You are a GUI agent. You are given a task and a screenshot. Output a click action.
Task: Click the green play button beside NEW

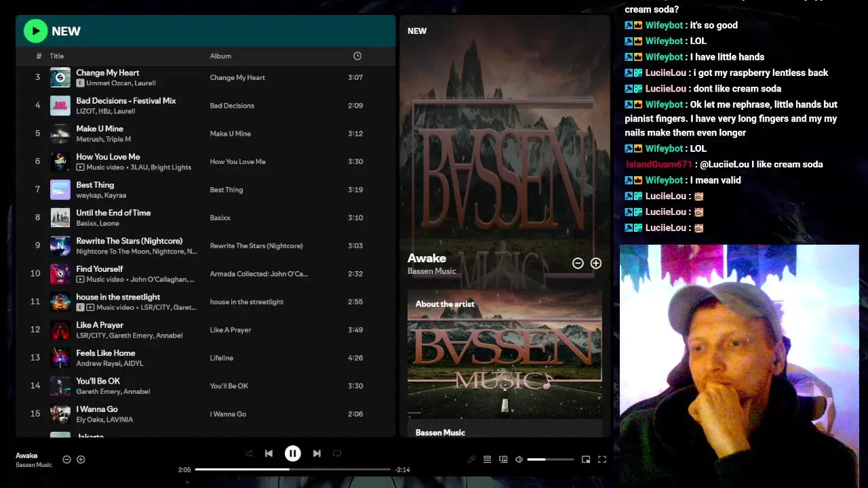(x=35, y=30)
